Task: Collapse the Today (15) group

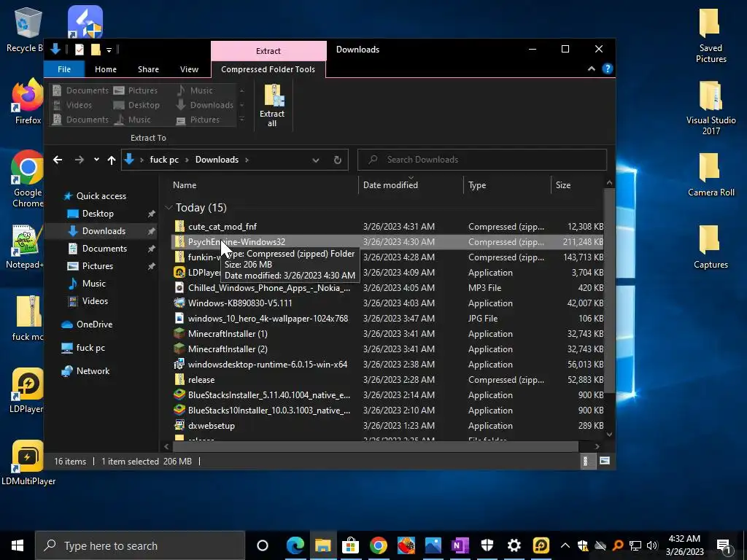Action: 169,208
